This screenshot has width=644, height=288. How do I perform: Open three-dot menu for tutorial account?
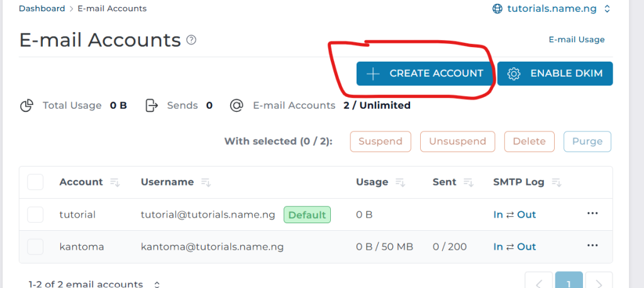click(592, 214)
